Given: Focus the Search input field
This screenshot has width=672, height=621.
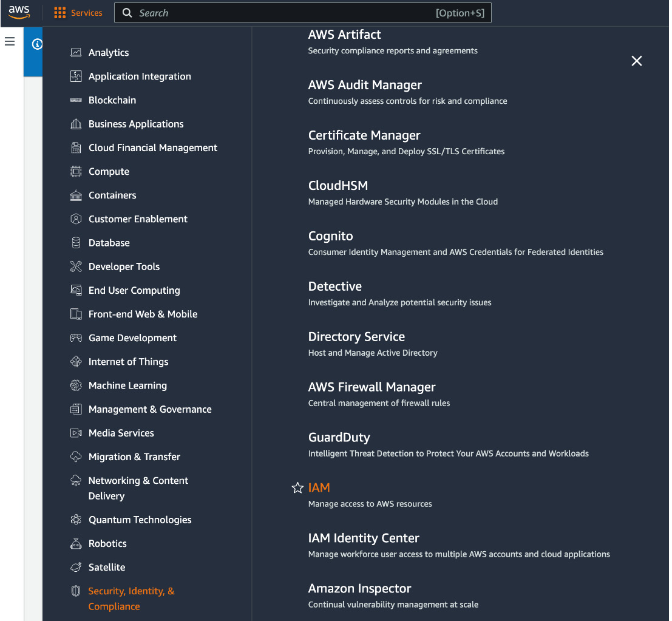Looking at the screenshot, I should click(x=302, y=13).
